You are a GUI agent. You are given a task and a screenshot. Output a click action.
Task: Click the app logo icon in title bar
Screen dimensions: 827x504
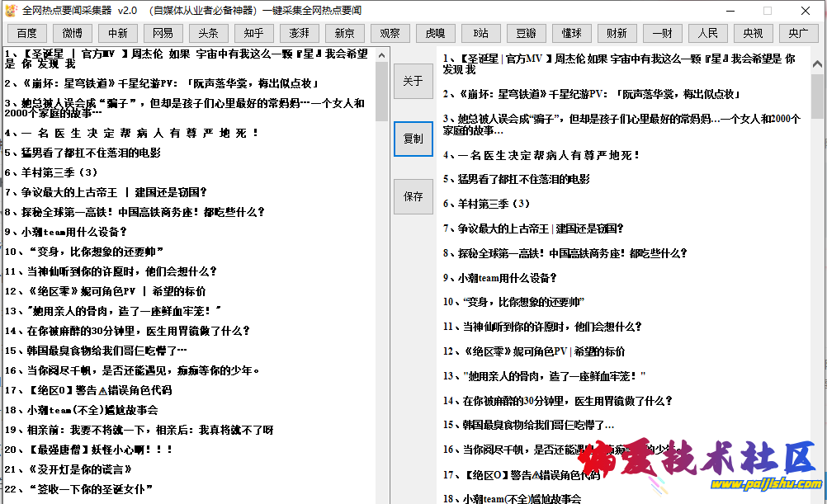point(11,11)
